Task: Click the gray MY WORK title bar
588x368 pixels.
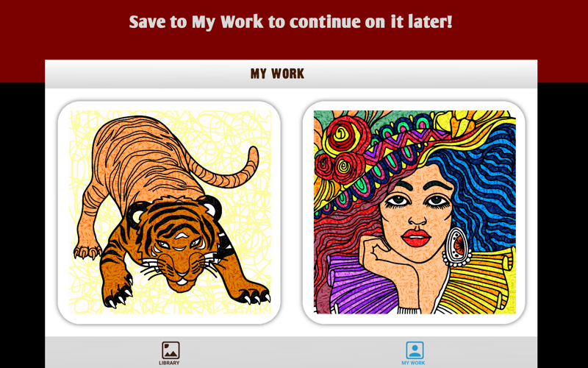Action: click(291, 74)
